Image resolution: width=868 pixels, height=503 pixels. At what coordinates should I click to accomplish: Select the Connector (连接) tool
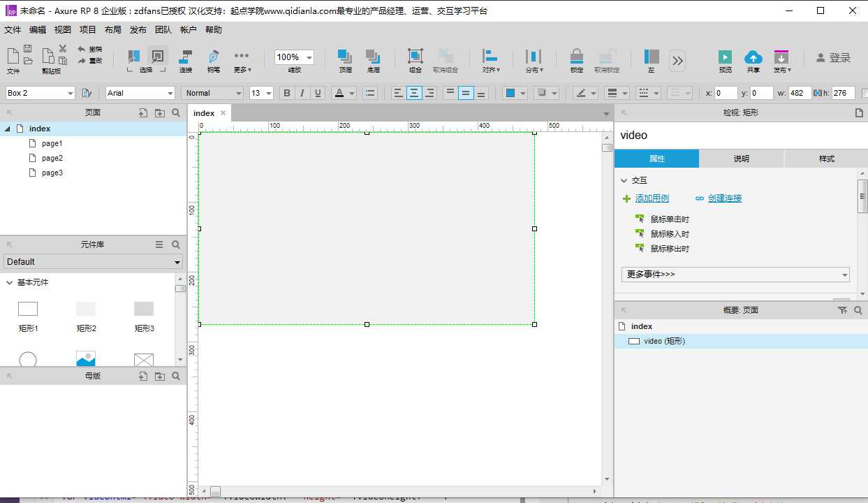click(x=186, y=57)
